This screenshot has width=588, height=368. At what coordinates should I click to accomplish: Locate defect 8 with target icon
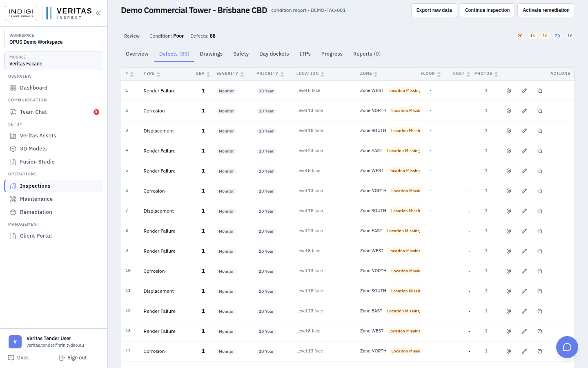pyautogui.click(x=509, y=231)
